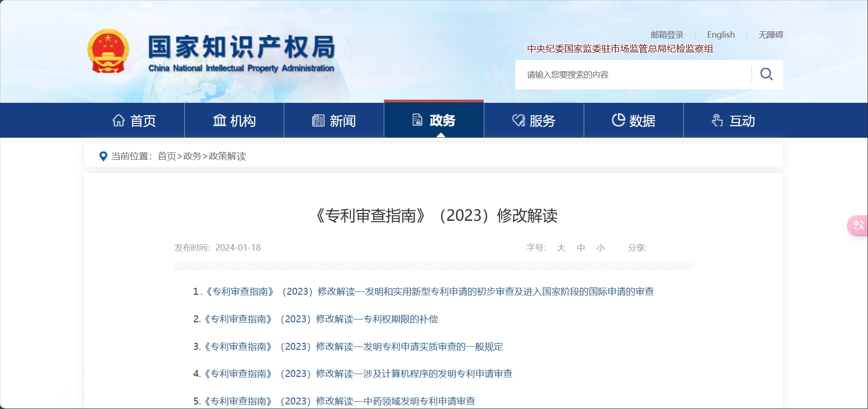This screenshot has width=868, height=409.
Task: Go to 首页 in the breadcrumb
Action: point(167,156)
